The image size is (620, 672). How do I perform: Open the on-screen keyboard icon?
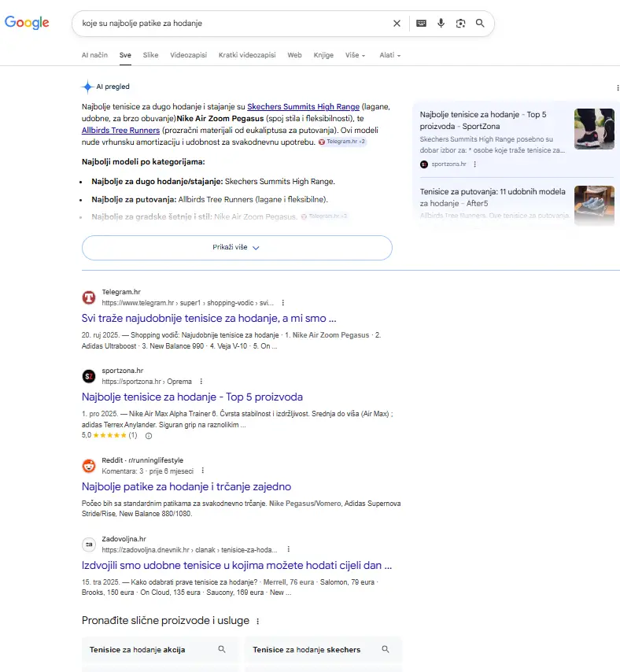[x=421, y=23]
